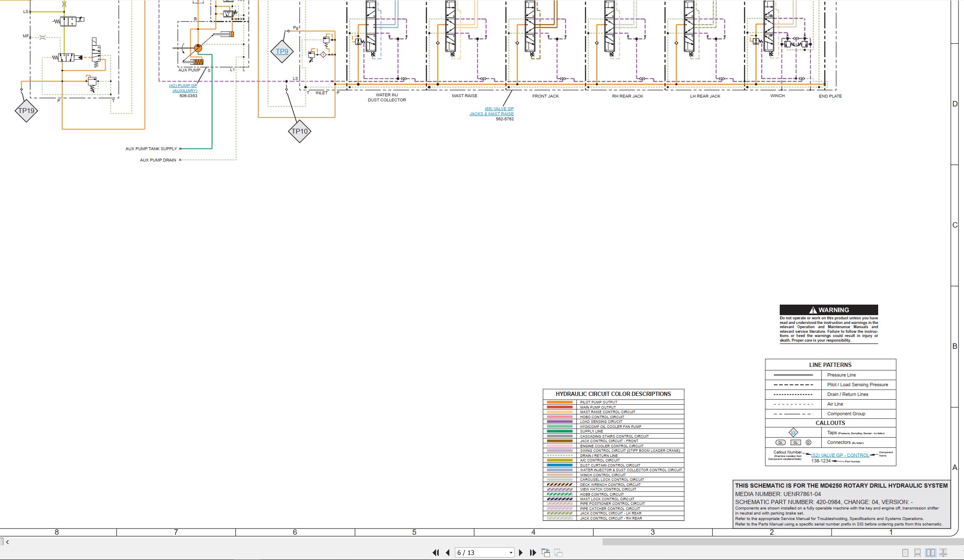Click the purple LOAD SENSING CIRCUIT color swatch
Screen dimensions: 964x560
point(560,422)
